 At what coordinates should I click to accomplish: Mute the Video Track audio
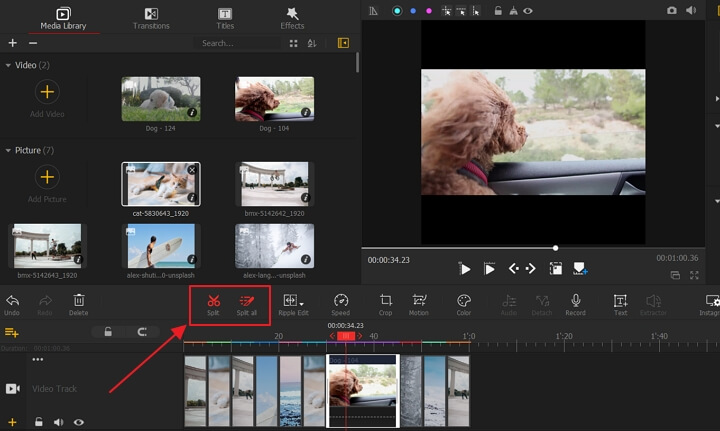58,423
